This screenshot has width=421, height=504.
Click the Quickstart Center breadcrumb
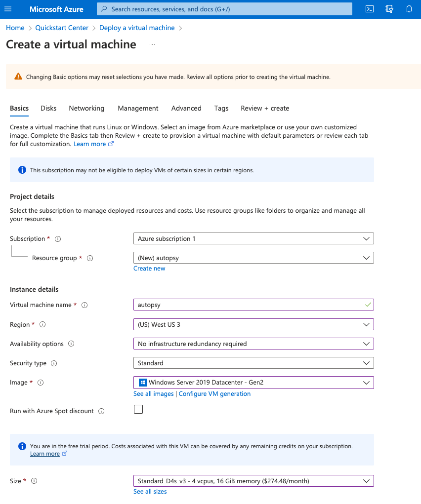[62, 28]
